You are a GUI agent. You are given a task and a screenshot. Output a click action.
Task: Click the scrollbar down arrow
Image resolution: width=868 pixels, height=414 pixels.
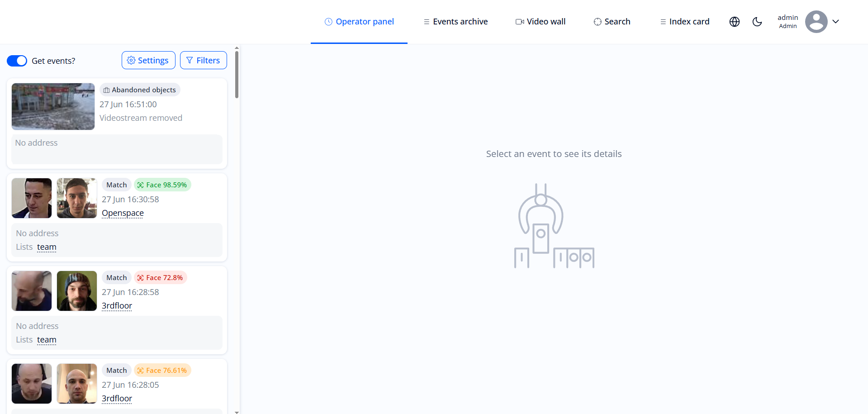pyautogui.click(x=237, y=412)
